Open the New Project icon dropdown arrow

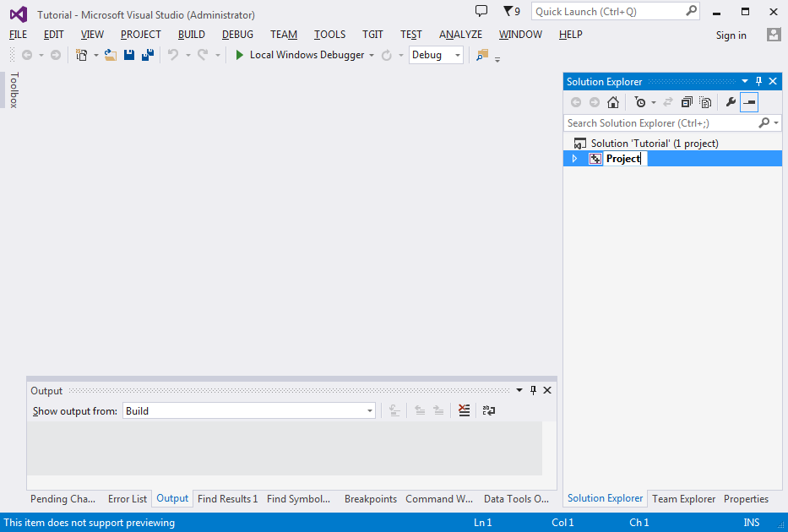(x=96, y=55)
